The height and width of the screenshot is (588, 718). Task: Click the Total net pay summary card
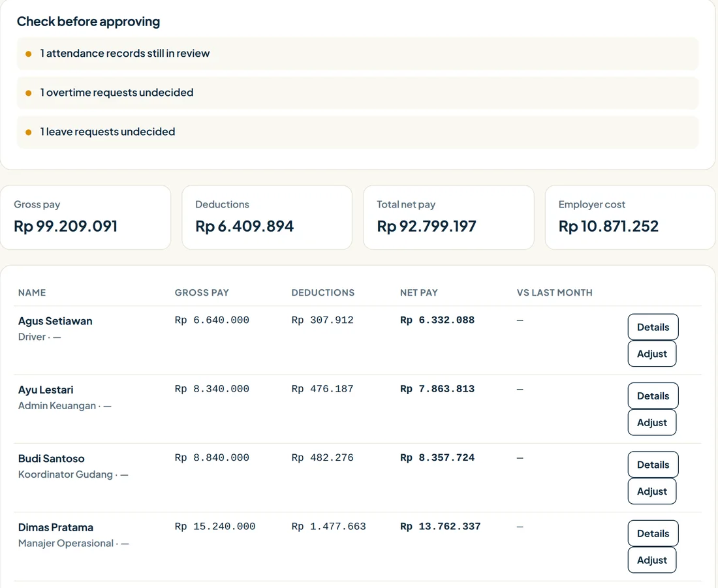pyautogui.click(x=449, y=217)
